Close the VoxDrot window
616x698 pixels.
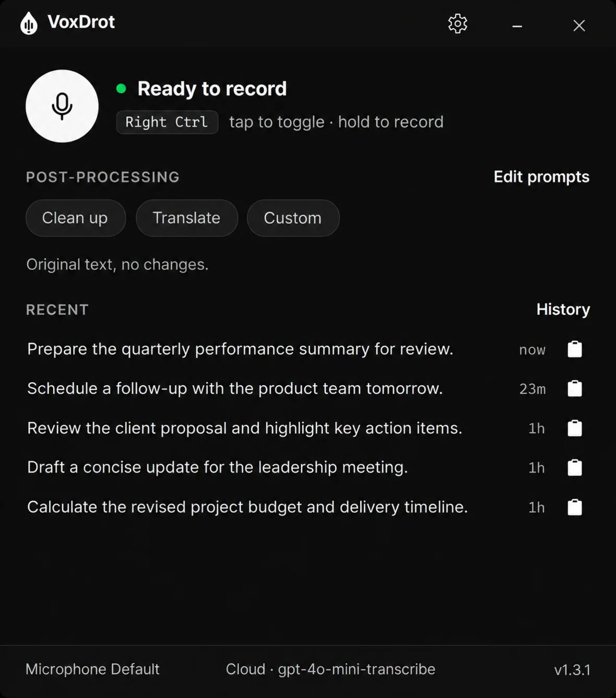pos(579,26)
